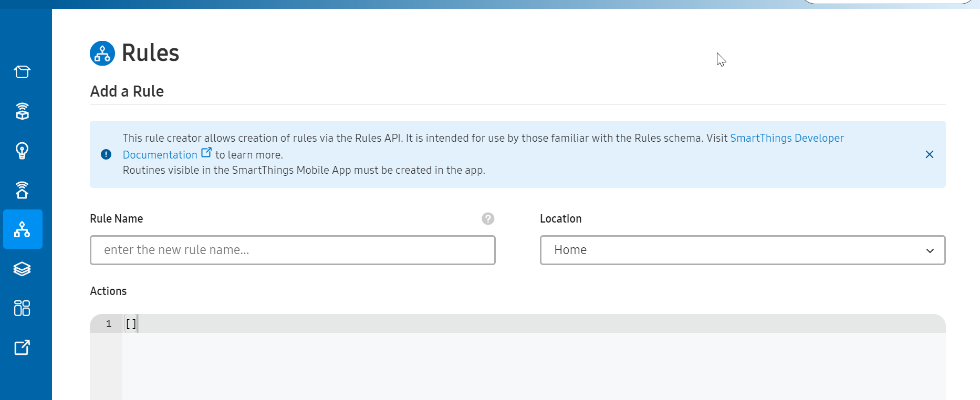This screenshot has width=980, height=400.
Task: Select the lightbulb icon in the sidebar
Action: tap(22, 151)
